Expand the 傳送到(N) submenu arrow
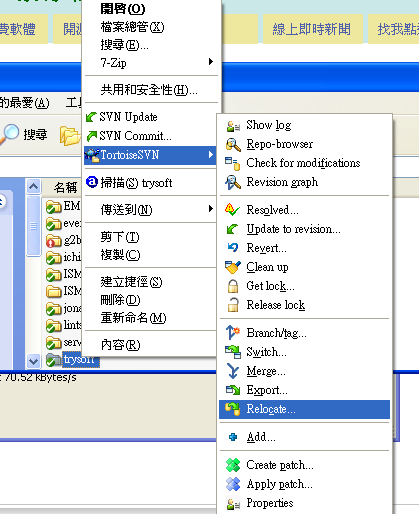The image size is (419, 514). click(x=210, y=209)
